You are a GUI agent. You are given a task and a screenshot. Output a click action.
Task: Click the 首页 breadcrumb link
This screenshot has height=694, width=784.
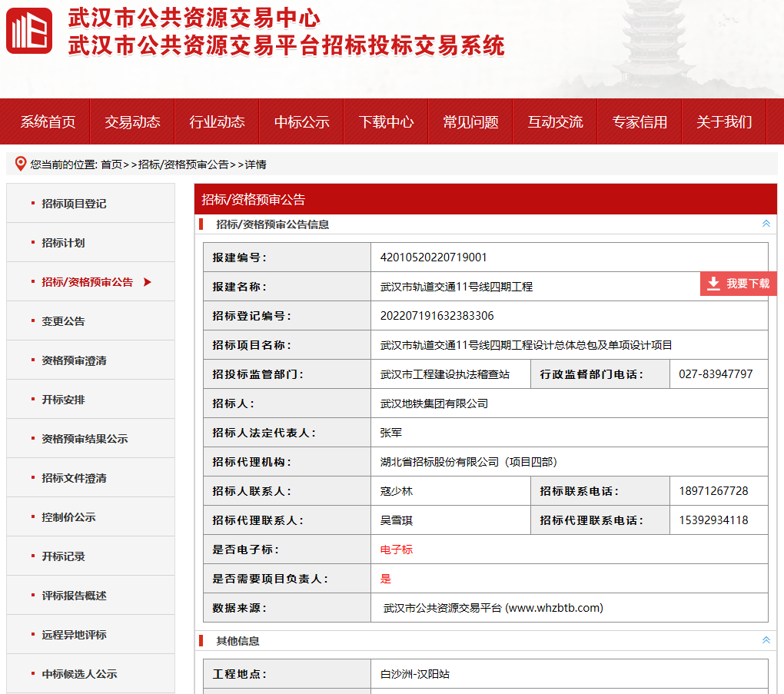click(x=111, y=164)
